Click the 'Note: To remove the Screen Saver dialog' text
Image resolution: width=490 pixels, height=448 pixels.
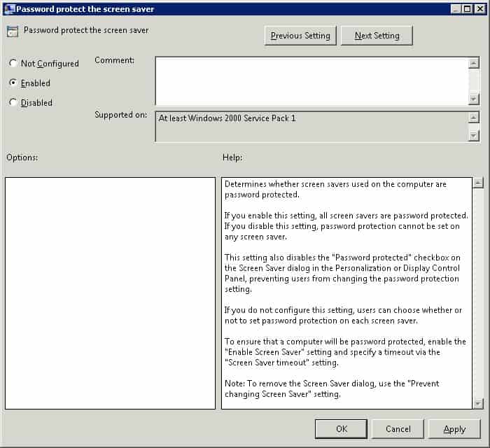pos(332,388)
